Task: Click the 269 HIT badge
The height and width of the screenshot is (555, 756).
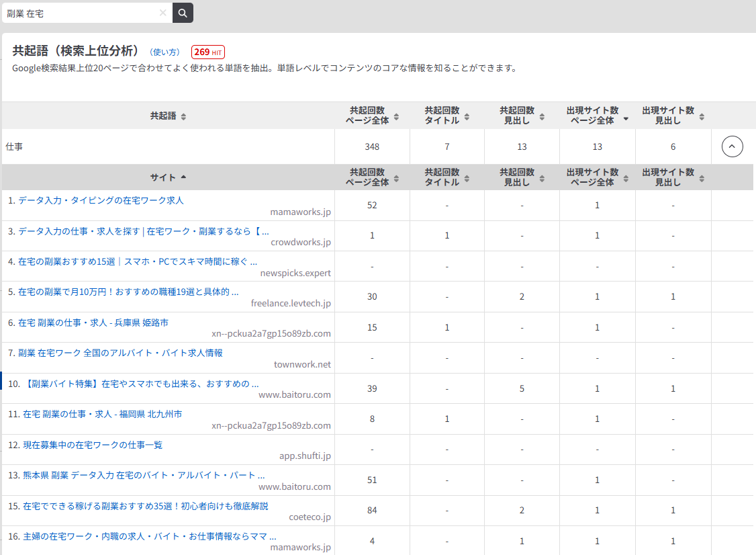Action: pyautogui.click(x=208, y=52)
